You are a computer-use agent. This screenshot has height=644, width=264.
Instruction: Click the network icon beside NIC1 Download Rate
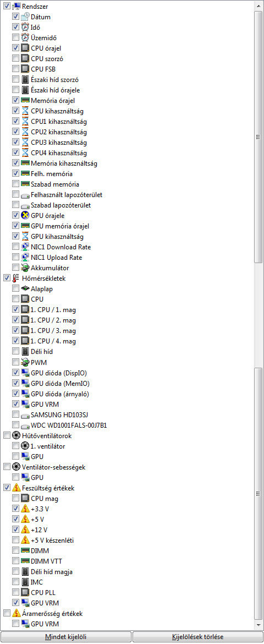[x=25, y=247]
